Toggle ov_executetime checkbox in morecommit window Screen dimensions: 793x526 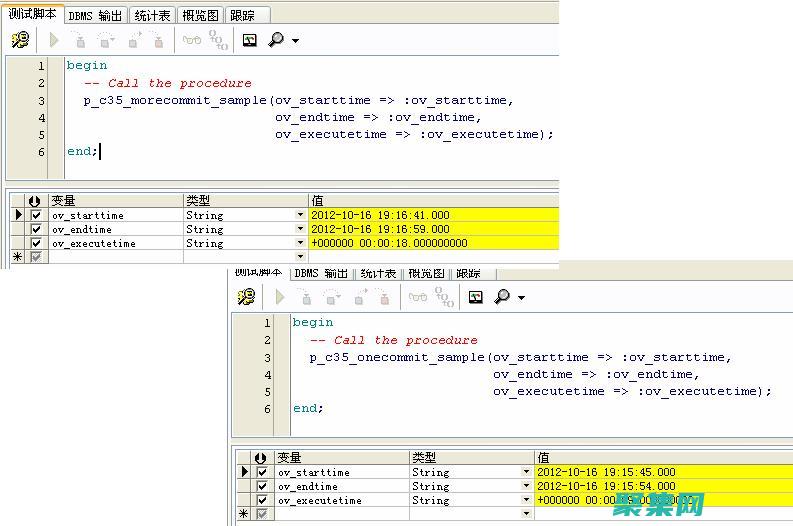37,243
